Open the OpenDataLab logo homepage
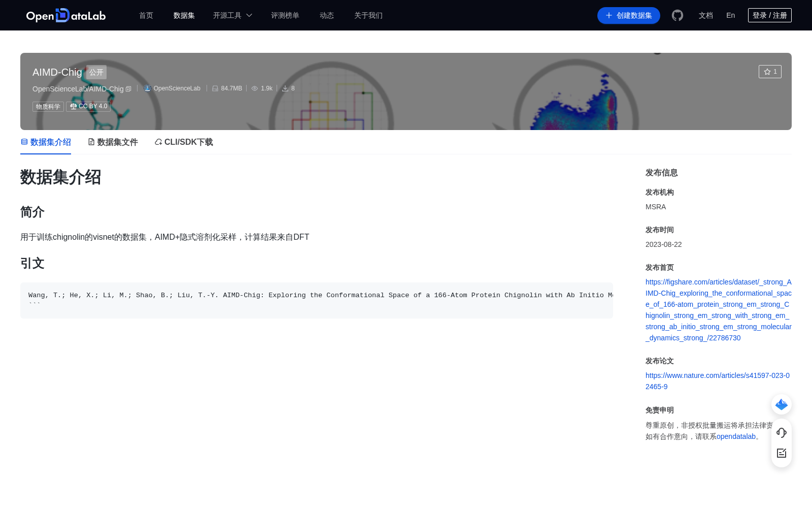812x508 pixels. (66, 15)
